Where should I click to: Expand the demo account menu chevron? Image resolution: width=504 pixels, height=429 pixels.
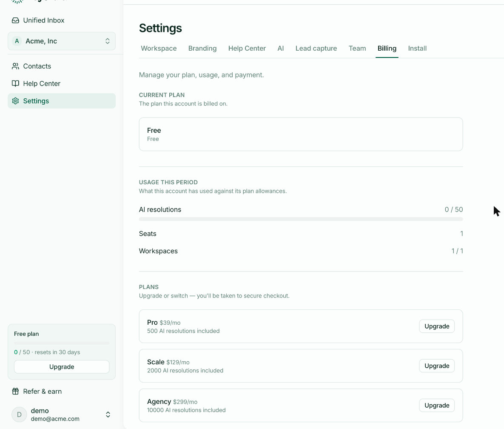pyautogui.click(x=108, y=415)
